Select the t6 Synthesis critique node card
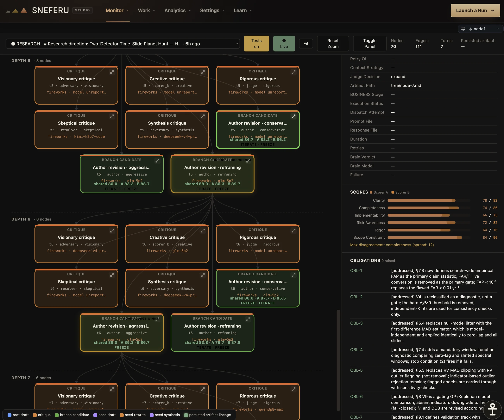Screen dimensions: 504x420 pyautogui.click(x=167, y=288)
